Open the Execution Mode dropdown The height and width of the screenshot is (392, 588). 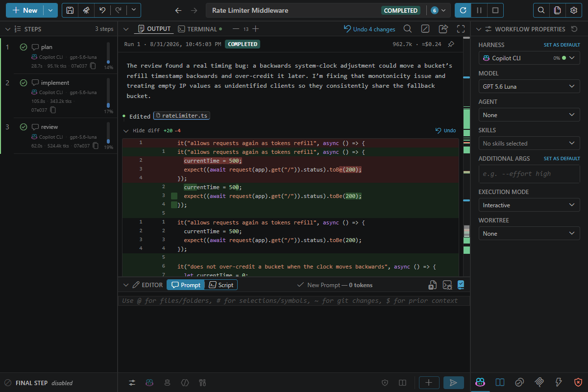click(x=529, y=205)
